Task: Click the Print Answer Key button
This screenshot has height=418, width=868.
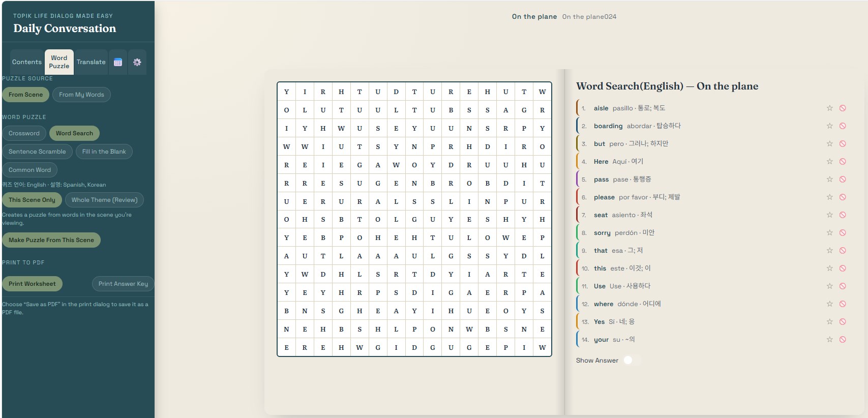Action: (123, 284)
